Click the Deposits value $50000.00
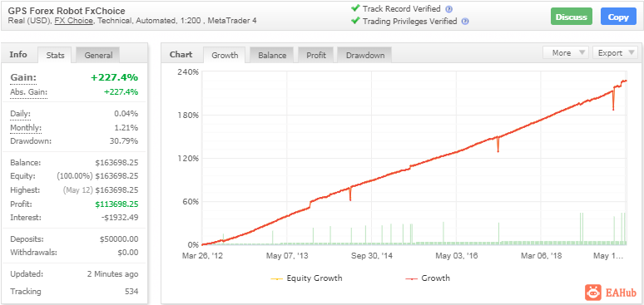Screen dimensions: 644x305 click(119, 239)
